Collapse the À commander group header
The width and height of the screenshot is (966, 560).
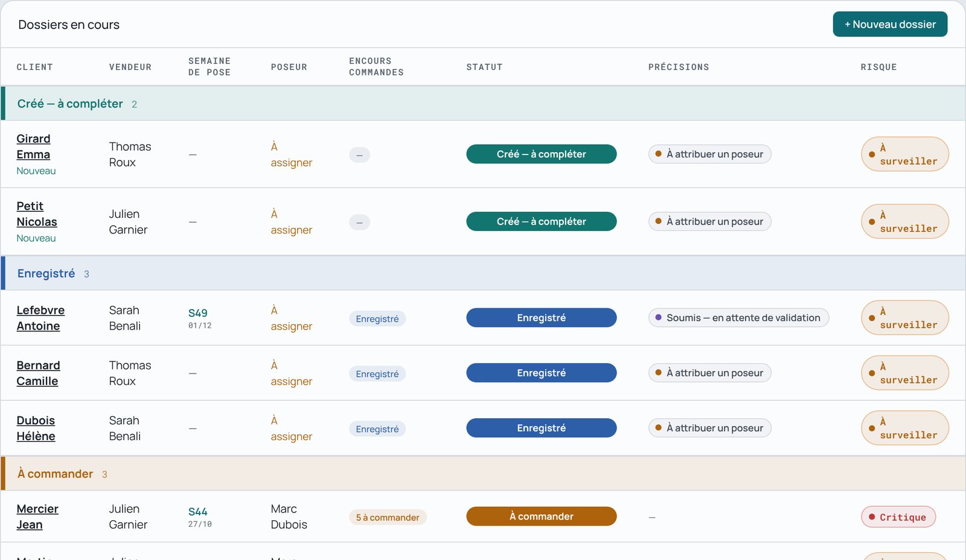pyautogui.click(x=483, y=474)
